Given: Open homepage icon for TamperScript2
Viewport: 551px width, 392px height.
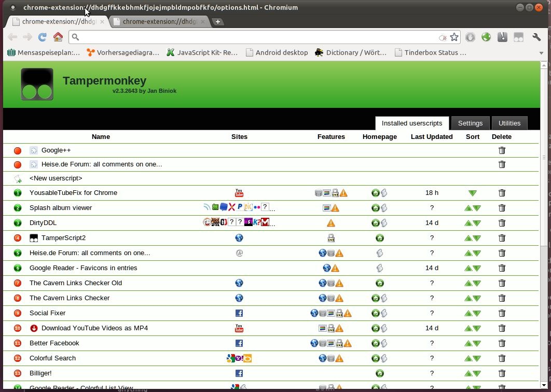Looking at the screenshot, I should [379, 238].
